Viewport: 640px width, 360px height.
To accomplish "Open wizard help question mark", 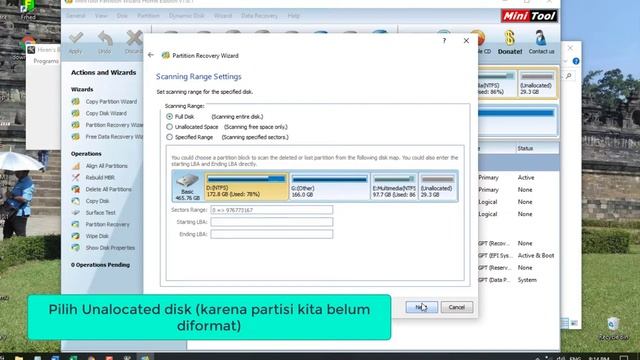I will (444, 41).
